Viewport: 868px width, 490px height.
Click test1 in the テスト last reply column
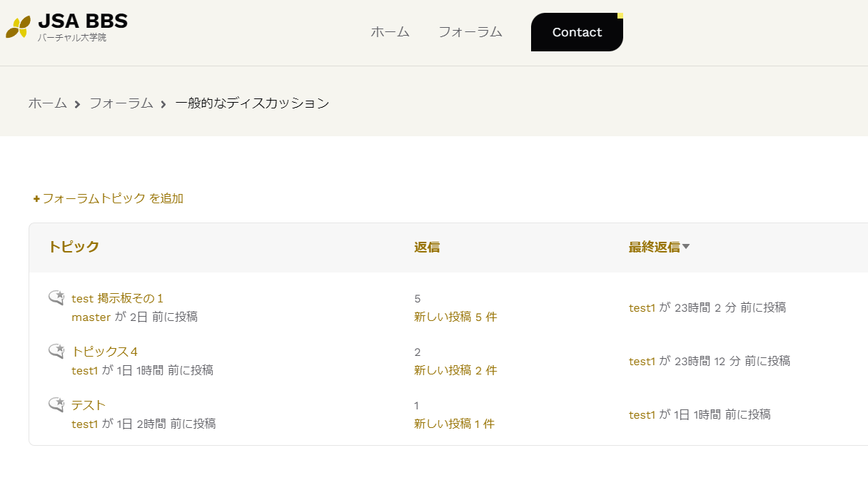(x=642, y=414)
